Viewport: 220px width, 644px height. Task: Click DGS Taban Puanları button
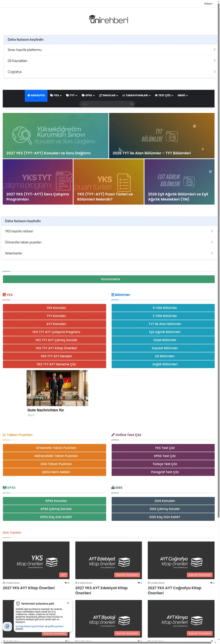pyautogui.click(x=55, y=464)
